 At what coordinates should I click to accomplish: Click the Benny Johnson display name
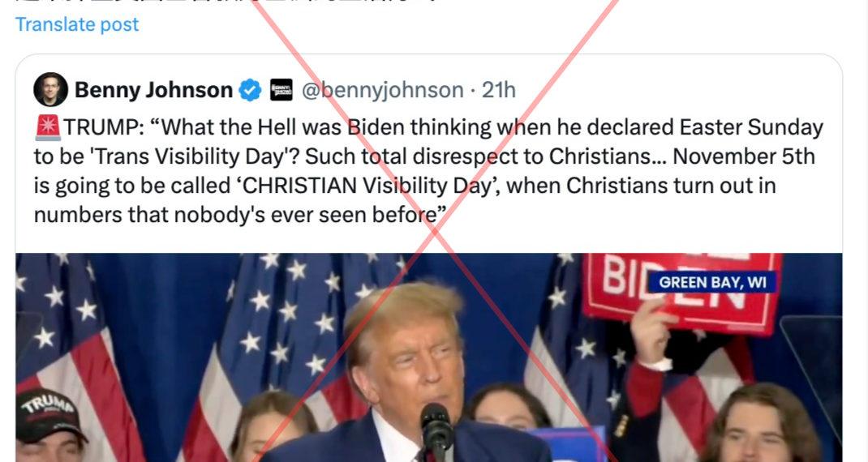click(153, 90)
